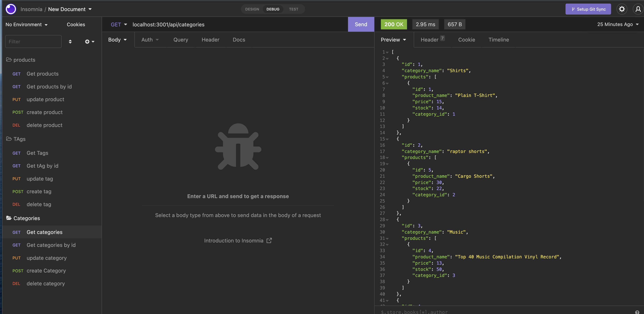The image size is (644, 314).
Task: Collapse JSON line 2 fold arrow
Action: (x=387, y=58)
